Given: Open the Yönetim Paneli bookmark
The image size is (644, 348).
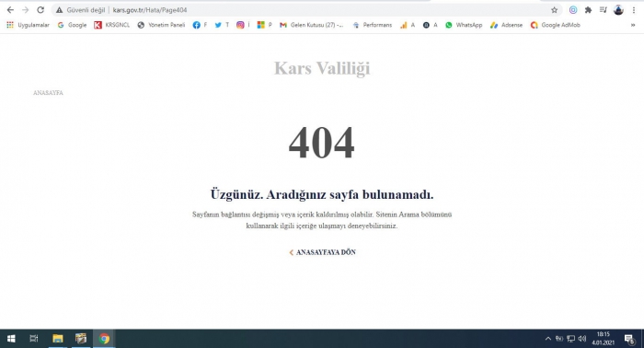Looking at the screenshot, I should tap(161, 25).
